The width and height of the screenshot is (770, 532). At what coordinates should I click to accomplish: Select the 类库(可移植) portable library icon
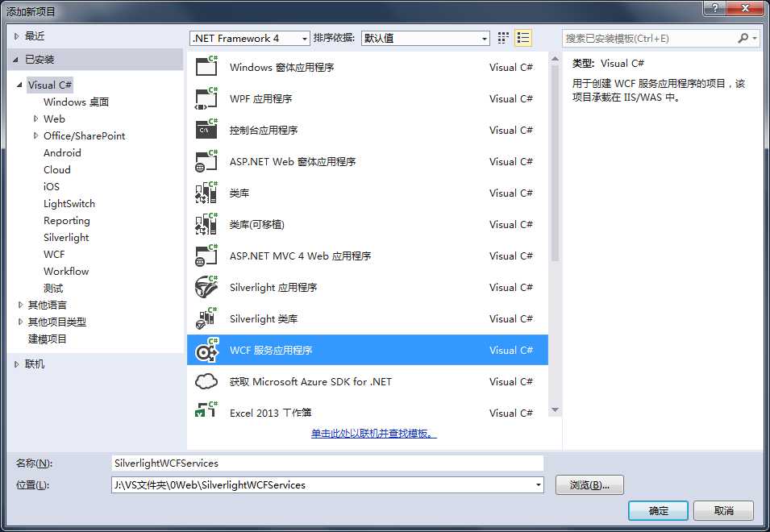click(x=206, y=224)
